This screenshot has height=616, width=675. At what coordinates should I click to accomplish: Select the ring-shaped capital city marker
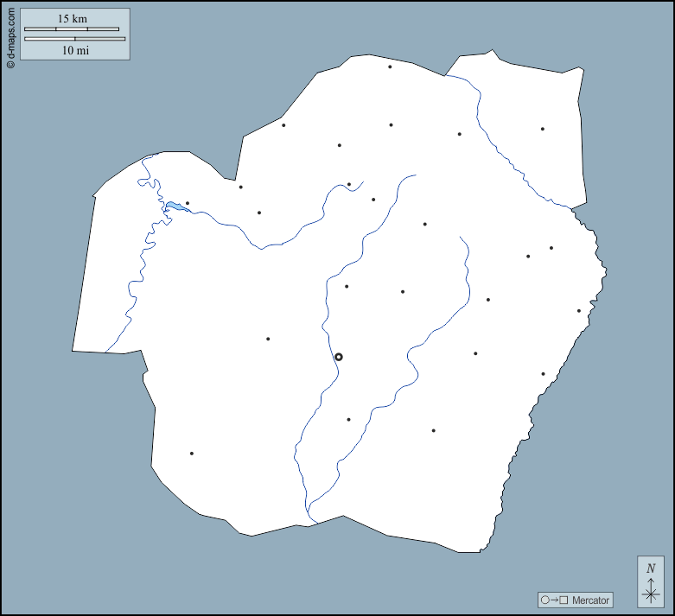pos(339,357)
